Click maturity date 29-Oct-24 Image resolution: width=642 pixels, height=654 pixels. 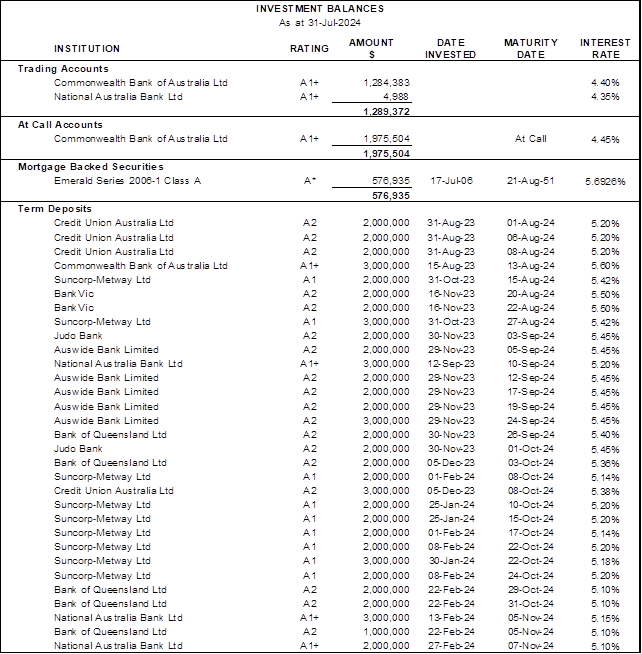531,590
